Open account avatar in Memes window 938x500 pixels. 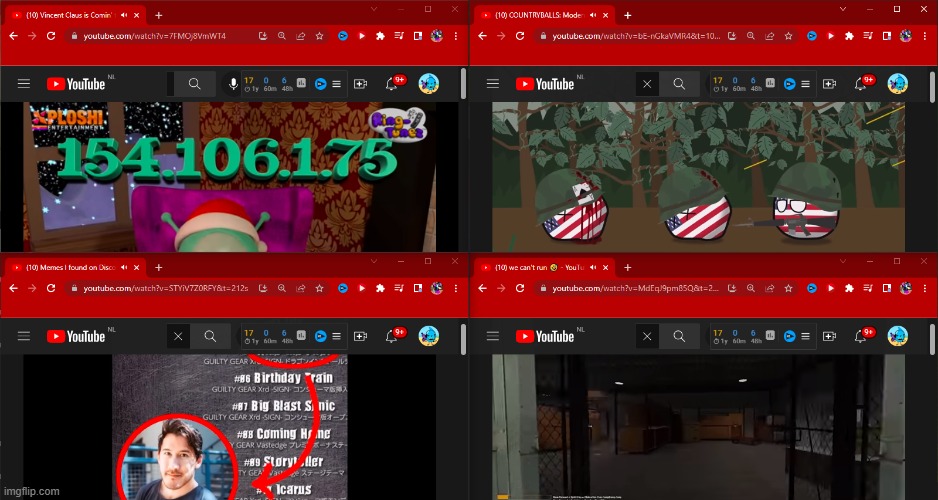[x=429, y=336]
